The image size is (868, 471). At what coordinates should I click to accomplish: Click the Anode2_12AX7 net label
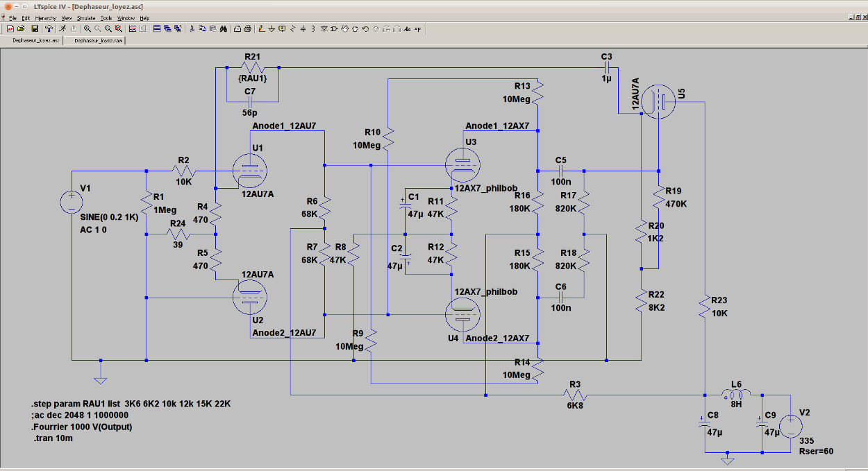point(497,339)
